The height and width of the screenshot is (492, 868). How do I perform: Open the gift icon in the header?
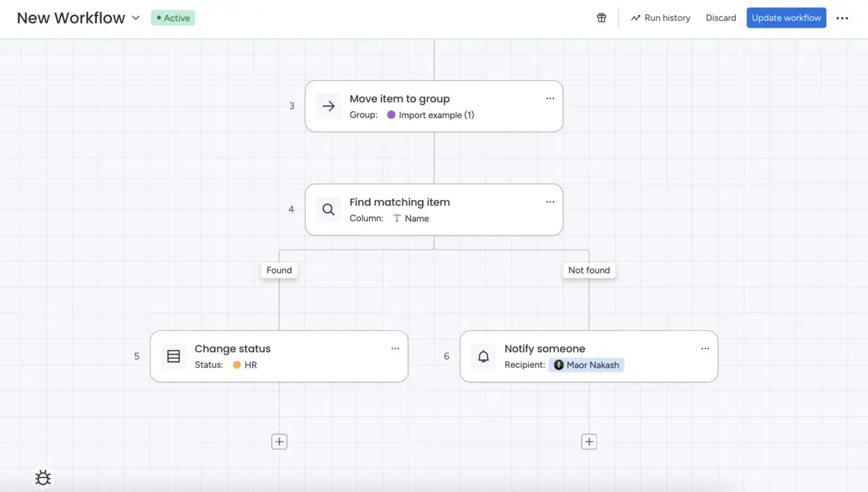601,18
